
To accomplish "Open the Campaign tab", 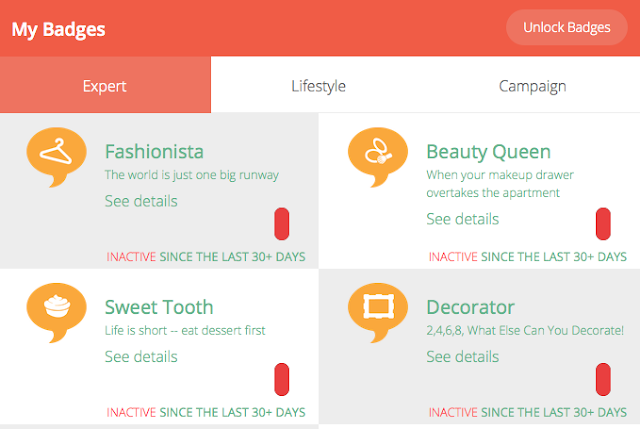I will [x=533, y=84].
